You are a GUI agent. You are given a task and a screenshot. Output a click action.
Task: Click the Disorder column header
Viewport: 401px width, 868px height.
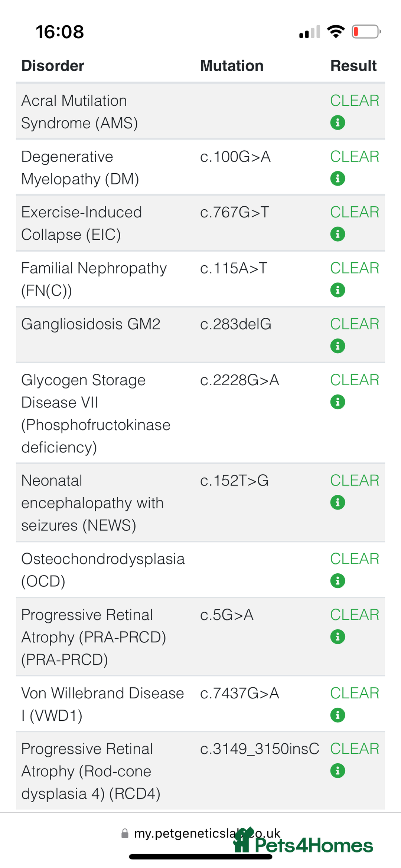point(53,66)
